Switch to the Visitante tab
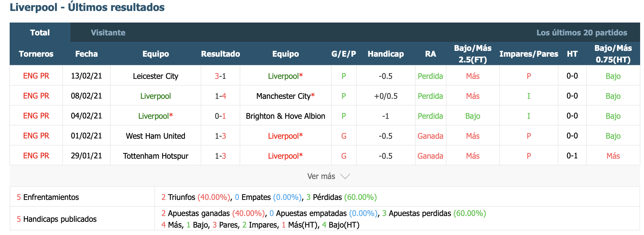The width and height of the screenshot is (644, 235). [x=108, y=33]
